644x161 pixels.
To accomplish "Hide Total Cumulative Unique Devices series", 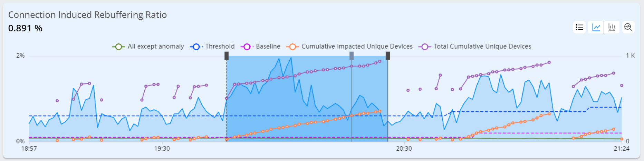I will [x=475, y=47].
